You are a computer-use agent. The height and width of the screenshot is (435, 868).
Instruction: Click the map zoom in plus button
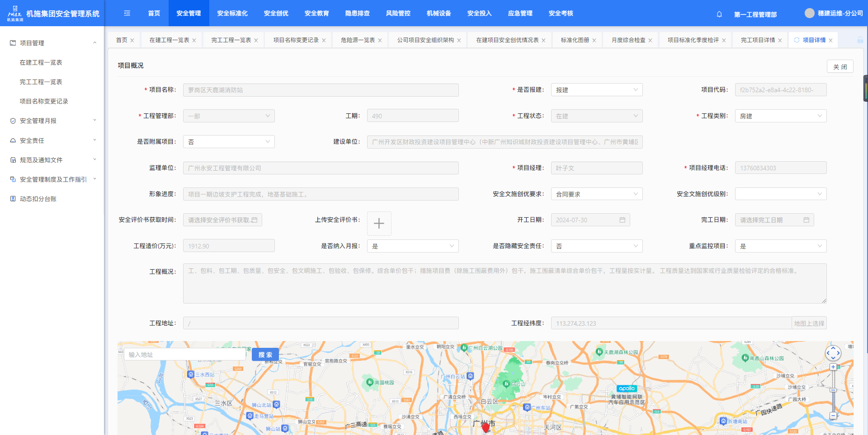[833, 367]
